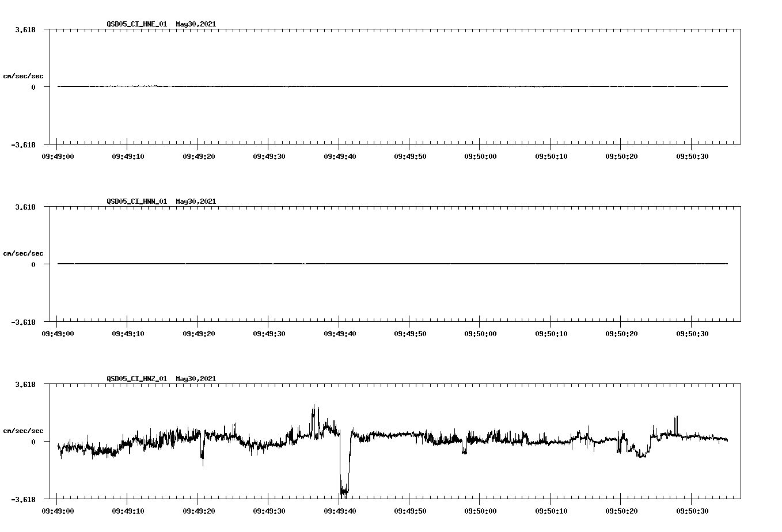Click the flat HNE trace line

click(x=393, y=86)
